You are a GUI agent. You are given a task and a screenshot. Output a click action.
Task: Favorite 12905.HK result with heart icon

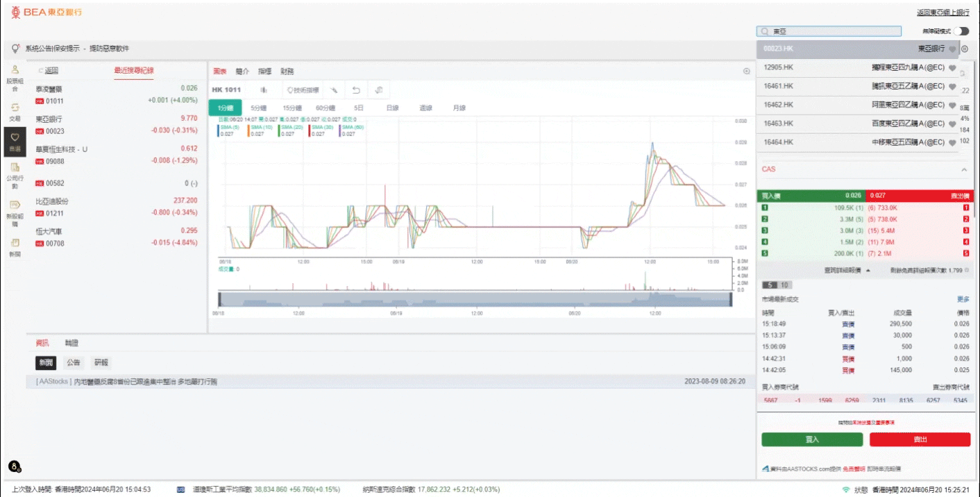tap(952, 68)
